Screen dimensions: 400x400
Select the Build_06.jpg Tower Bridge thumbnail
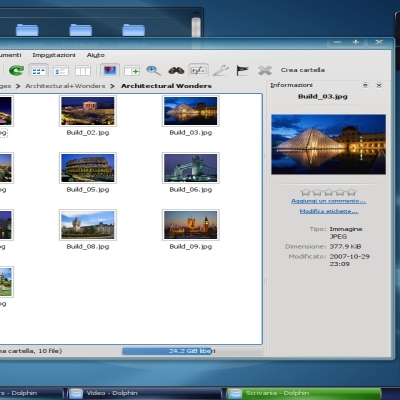tap(191, 168)
